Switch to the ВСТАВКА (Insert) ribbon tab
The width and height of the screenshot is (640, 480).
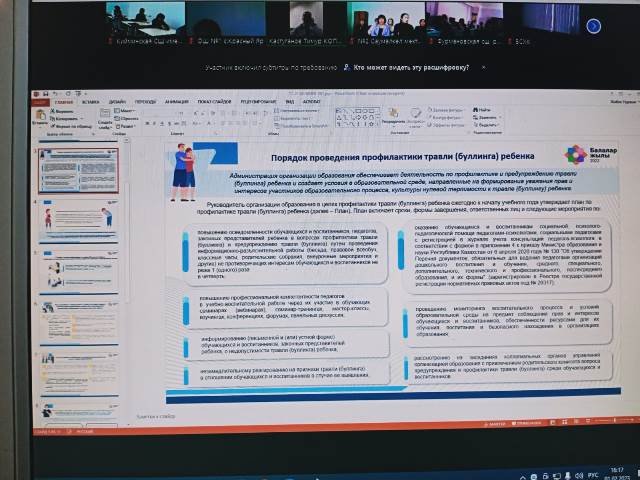(x=91, y=102)
